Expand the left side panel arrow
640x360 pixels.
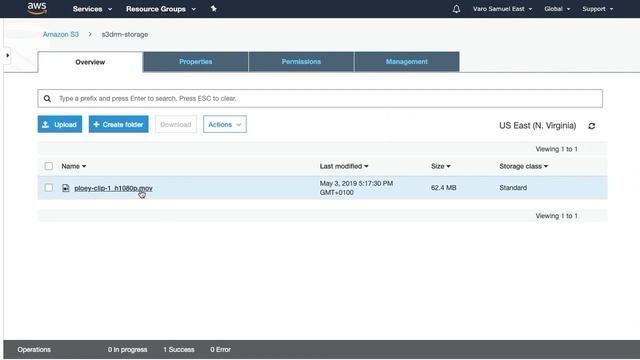tap(7, 55)
